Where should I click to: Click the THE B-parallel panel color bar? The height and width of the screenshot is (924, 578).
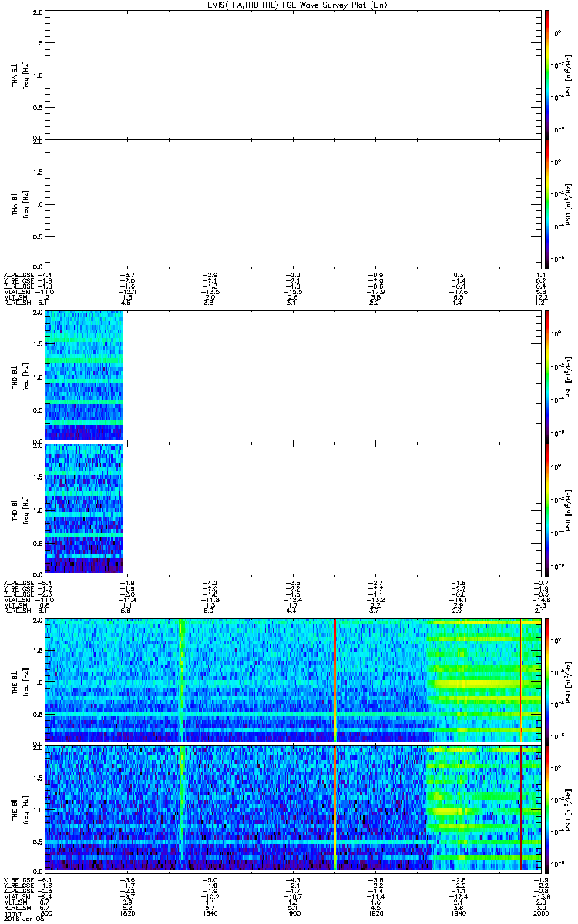pyautogui.click(x=546, y=808)
